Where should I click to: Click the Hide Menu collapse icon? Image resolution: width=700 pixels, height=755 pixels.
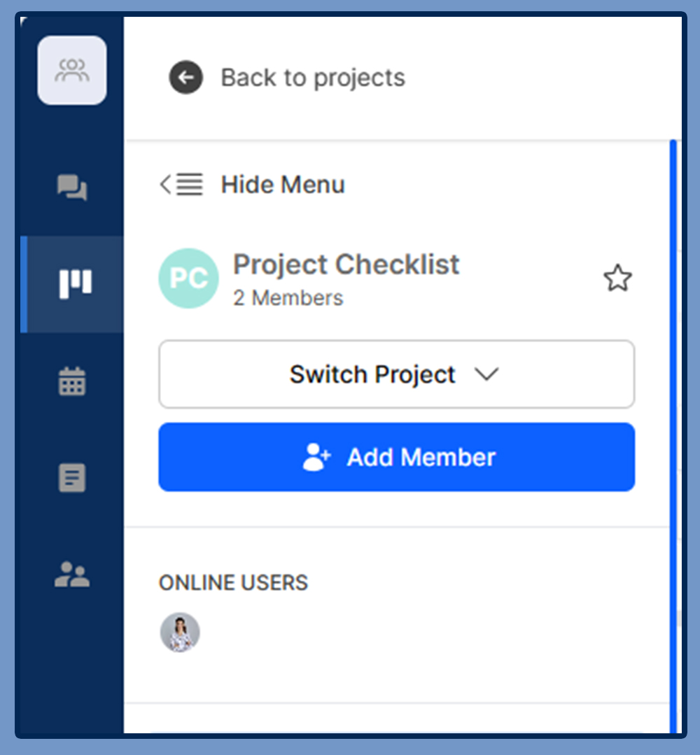pos(181,185)
